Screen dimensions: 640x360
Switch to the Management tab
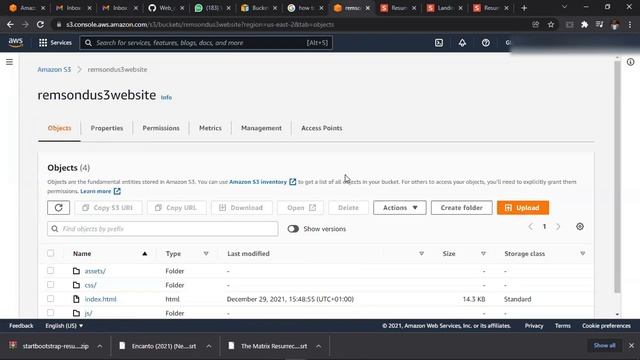tap(261, 128)
